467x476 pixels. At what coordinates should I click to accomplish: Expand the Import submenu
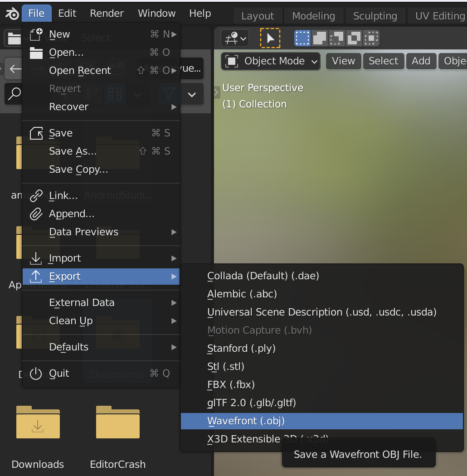[101, 258]
